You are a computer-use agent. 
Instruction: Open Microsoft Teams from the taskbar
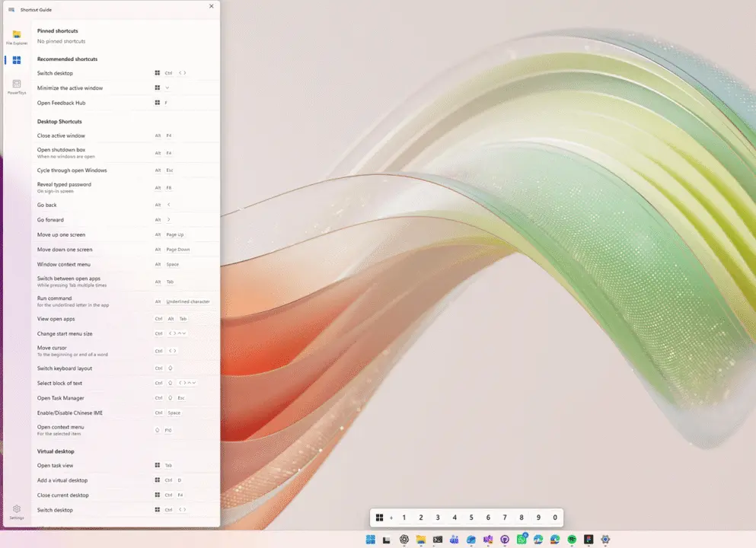[x=455, y=540]
